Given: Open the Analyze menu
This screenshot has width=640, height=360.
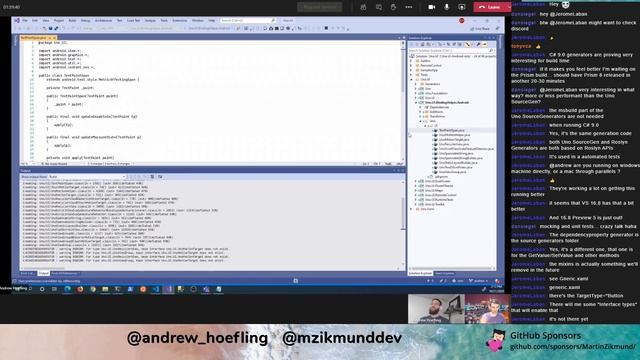Looking at the screenshot, I should 150,20.
